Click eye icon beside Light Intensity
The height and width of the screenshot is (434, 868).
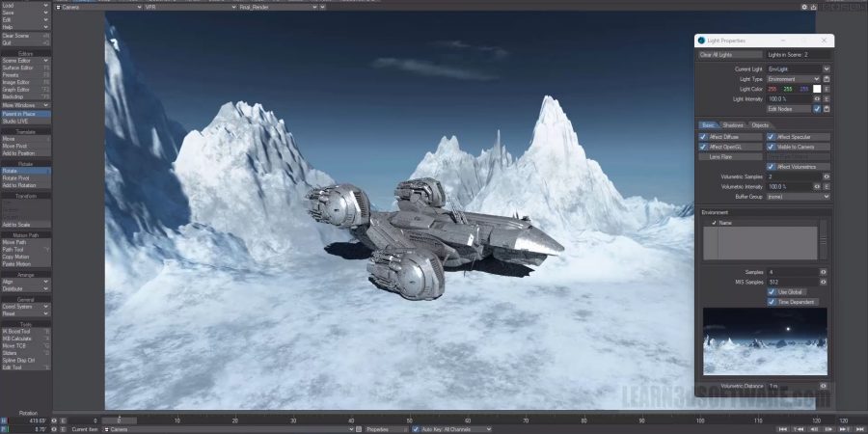tap(818, 99)
